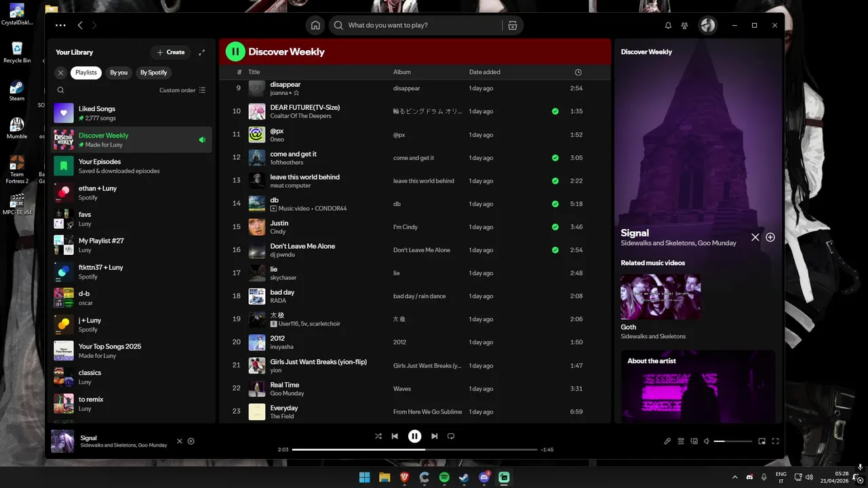Open the profile avatar menu

click(708, 25)
